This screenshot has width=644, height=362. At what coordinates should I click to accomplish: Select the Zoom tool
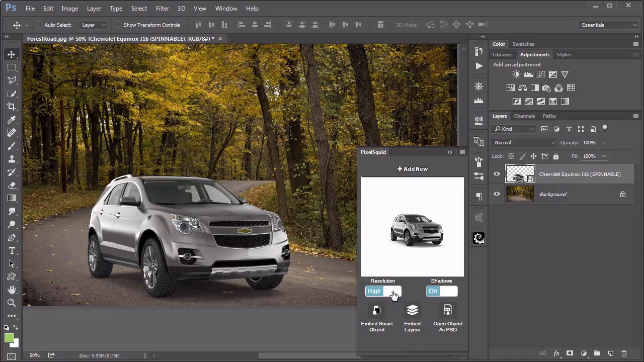(x=12, y=303)
